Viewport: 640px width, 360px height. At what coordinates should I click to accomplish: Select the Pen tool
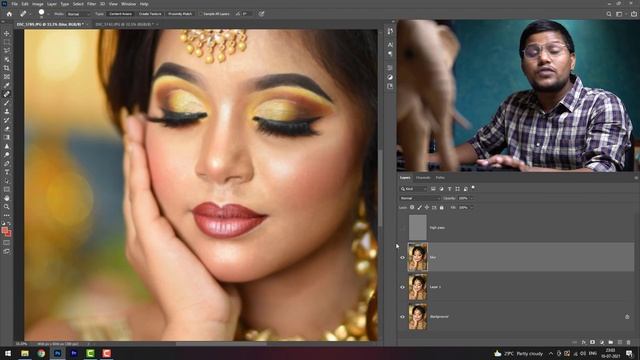[7, 163]
